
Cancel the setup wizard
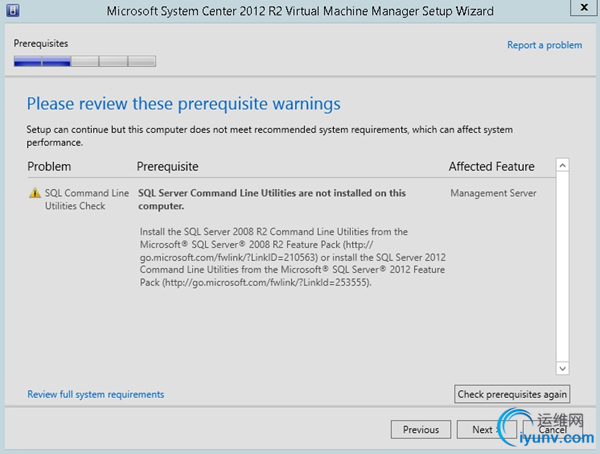(x=553, y=430)
